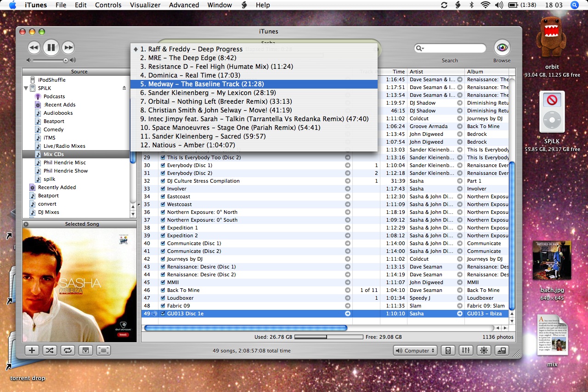The width and height of the screenshot is (588, 392).
Task: Uncheck the Loudboxer song checkbox
Action: 163,298
